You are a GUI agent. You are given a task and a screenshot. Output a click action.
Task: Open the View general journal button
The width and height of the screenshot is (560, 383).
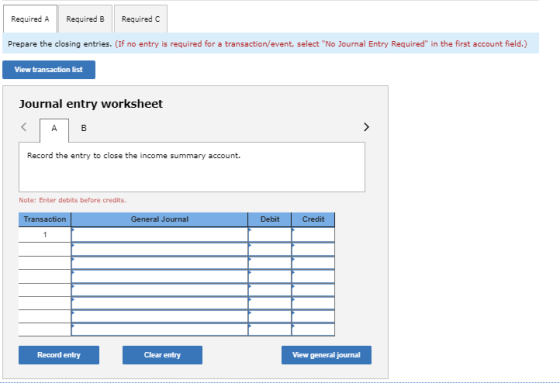coord(326,355)
